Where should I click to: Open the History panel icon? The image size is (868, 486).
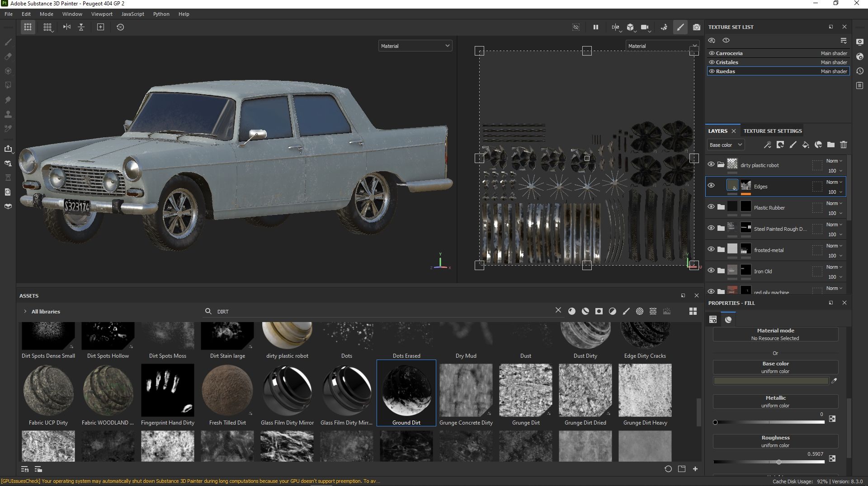point(860,71)
